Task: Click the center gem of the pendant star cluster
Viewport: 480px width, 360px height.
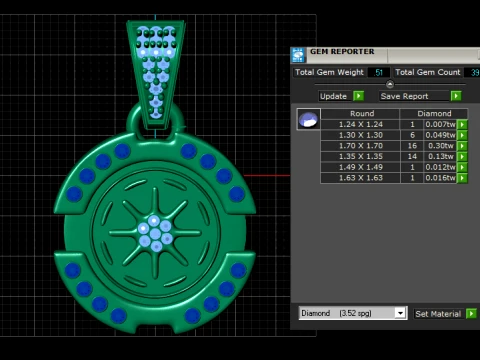Action: 155,233
